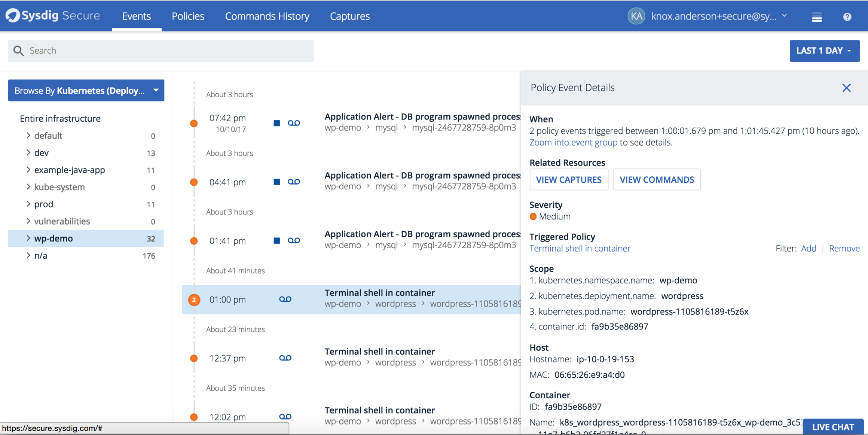
Task: Open the Commands History tab
Action: click(267, 16)
